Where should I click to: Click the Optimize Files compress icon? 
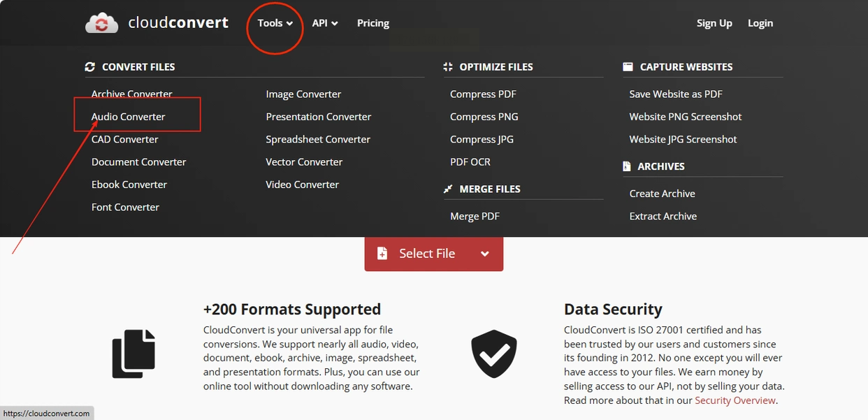[x=448, y=67]
